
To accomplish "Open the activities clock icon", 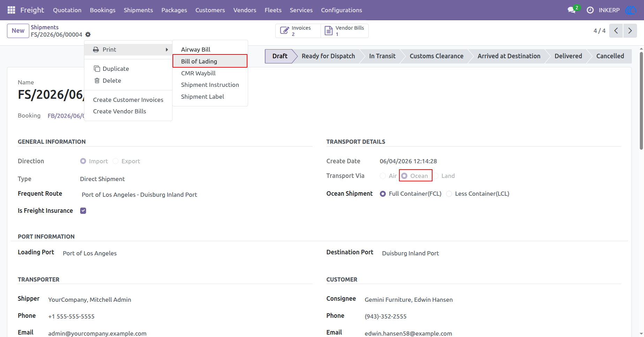I will [590, 10].
